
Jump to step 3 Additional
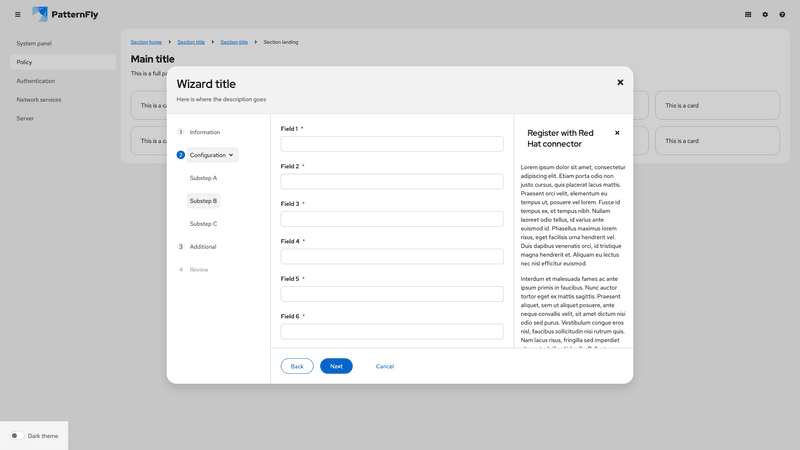(x=202, y=247)
